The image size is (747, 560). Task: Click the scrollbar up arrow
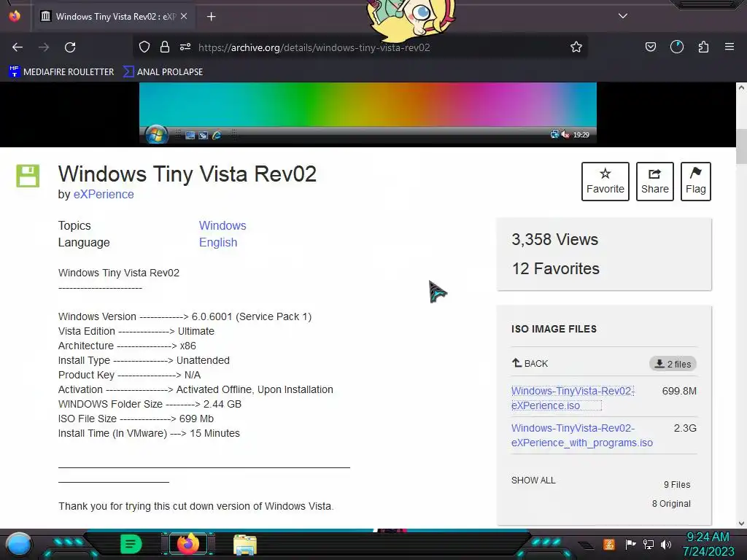click(741, 87)
